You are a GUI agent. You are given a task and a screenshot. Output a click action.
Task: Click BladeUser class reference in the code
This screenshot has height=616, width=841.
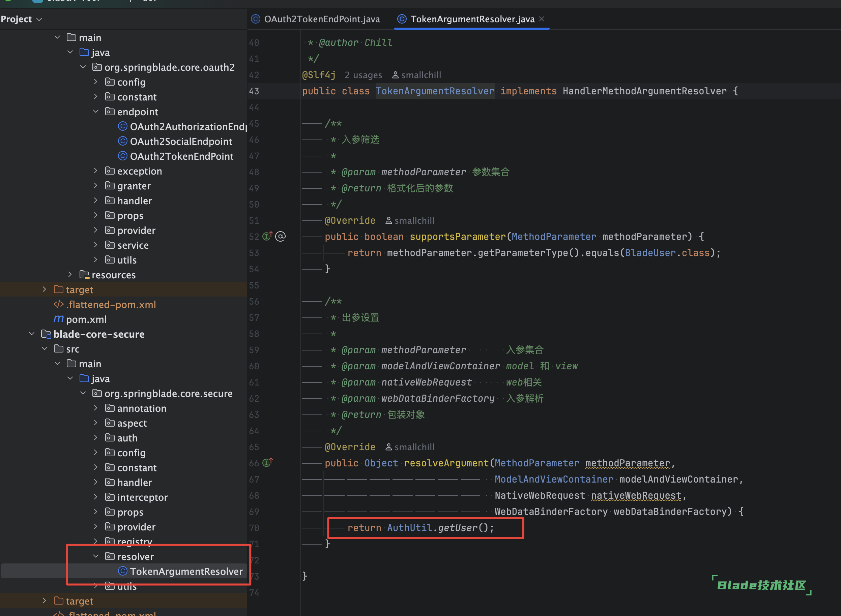pyautogui.click(x=650, y=252)
